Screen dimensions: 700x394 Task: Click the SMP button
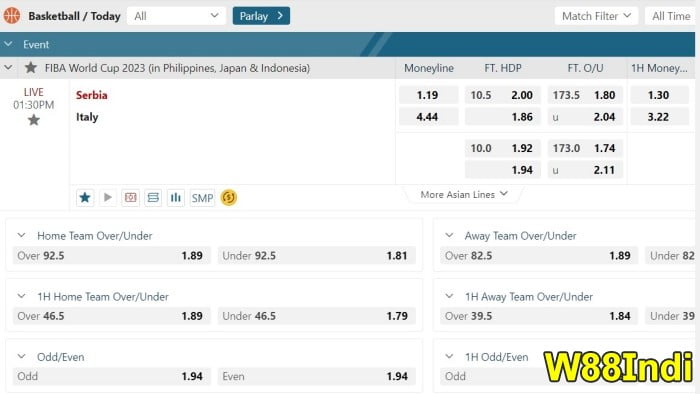(202, 198)
